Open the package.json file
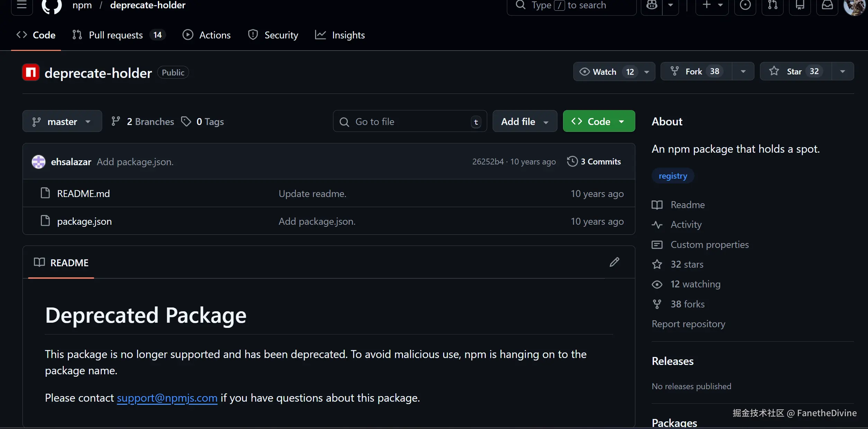This screenshot has height=429, width=868. 84,221
